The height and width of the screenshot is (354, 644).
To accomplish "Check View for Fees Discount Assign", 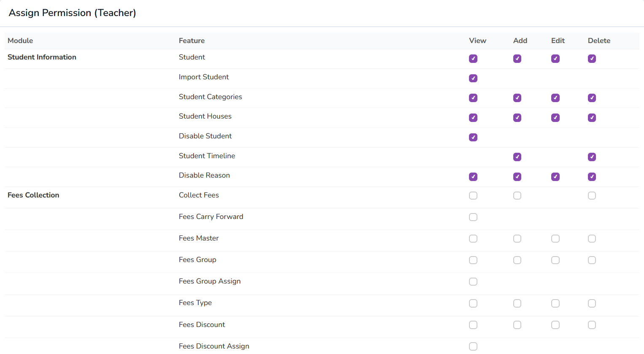I will tap(473, 346).
